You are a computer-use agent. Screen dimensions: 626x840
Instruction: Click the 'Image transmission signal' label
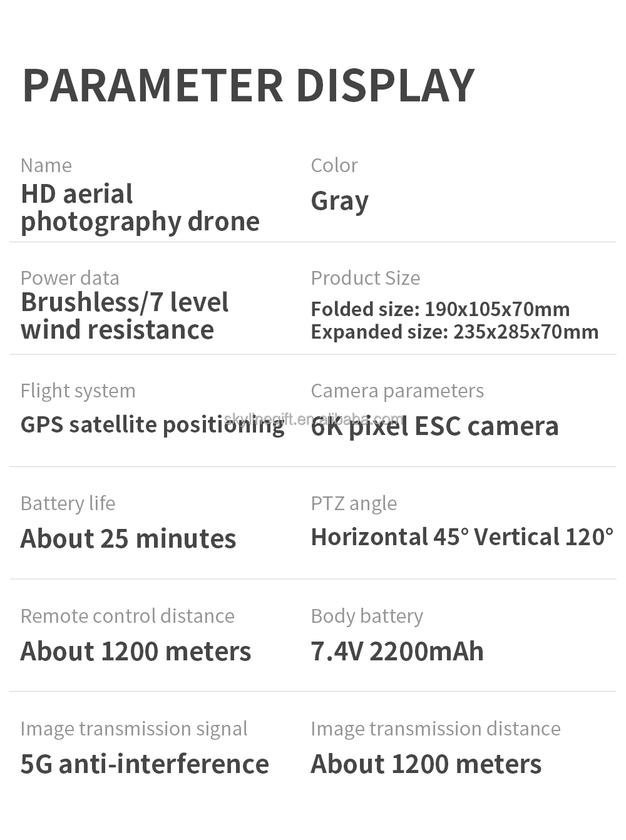[x=133, y=729]
